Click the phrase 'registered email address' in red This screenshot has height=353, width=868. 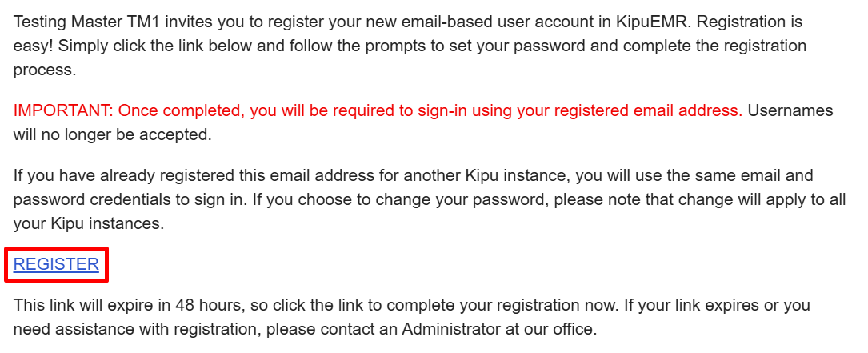coord(649,110)
